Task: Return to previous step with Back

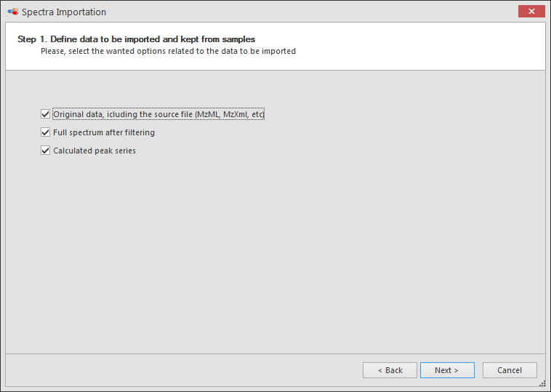Action: coord(390,370)
